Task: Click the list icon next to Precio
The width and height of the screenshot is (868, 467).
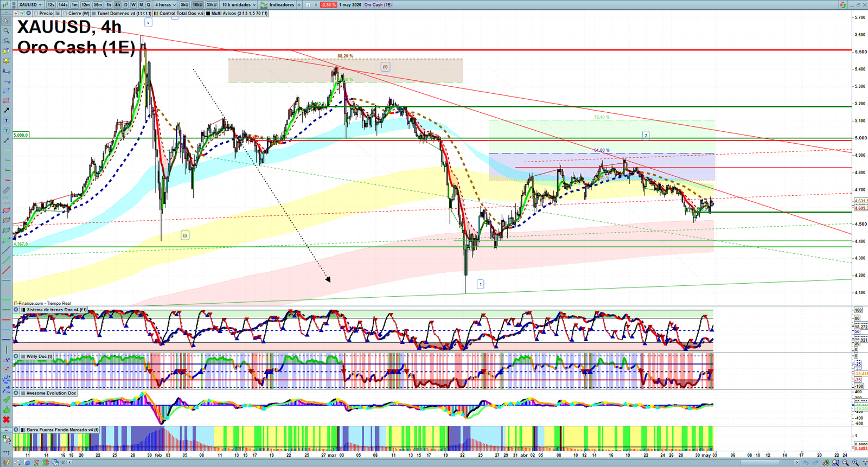Action: pos(58,13)
